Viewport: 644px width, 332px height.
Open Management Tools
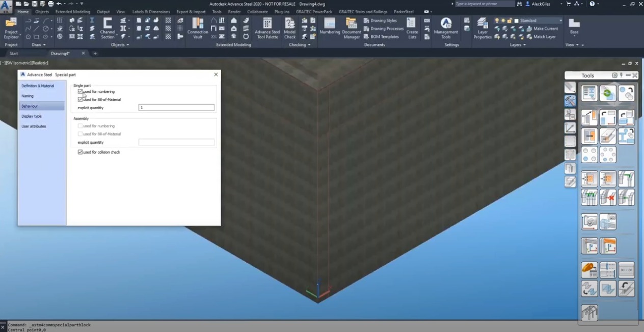click(x=446, y=28)
